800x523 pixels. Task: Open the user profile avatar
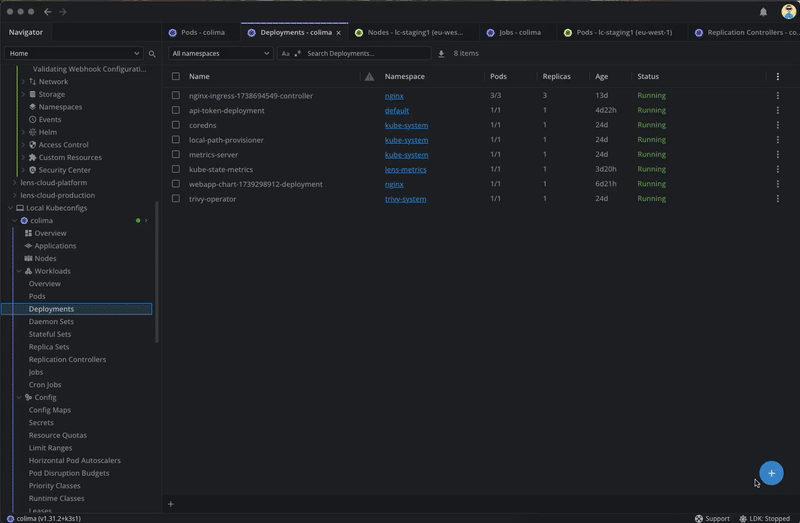787,11
